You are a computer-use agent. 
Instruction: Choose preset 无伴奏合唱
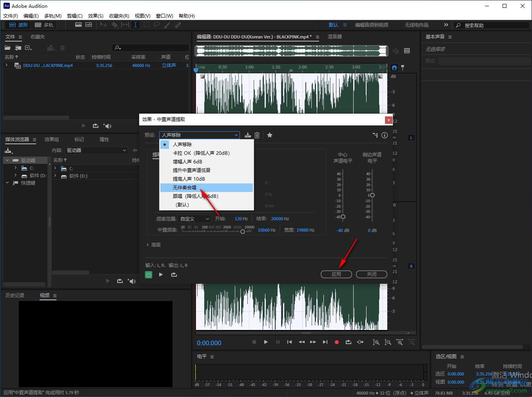[x=207, y=188]
